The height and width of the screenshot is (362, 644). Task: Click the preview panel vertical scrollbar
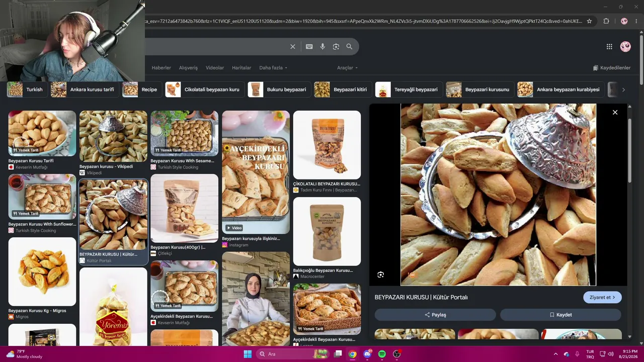click(629, 151)
